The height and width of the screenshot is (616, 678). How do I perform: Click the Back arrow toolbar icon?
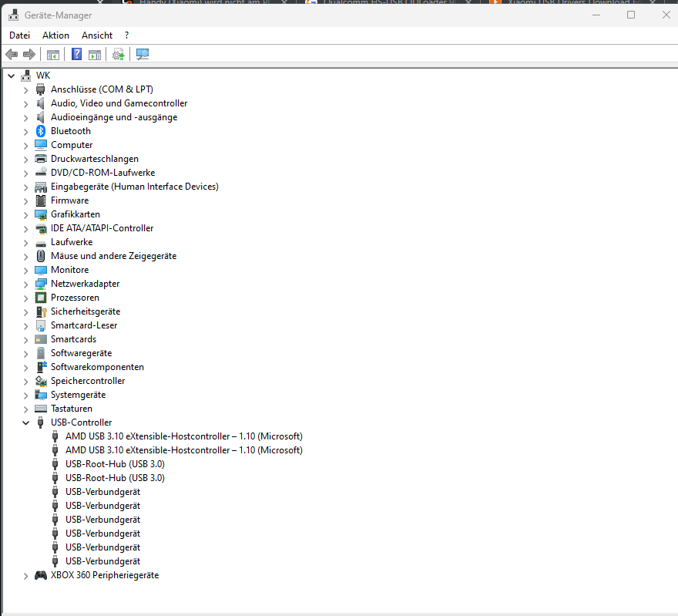click(12, 55)
